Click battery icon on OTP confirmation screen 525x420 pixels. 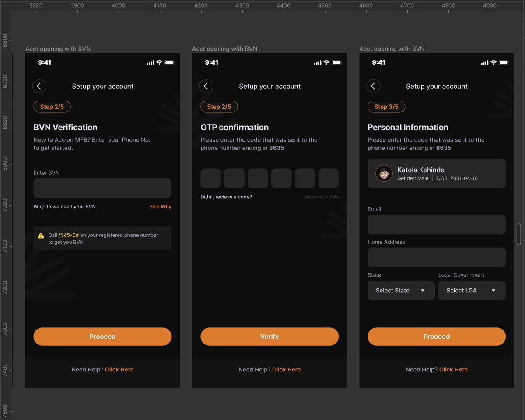337,62
